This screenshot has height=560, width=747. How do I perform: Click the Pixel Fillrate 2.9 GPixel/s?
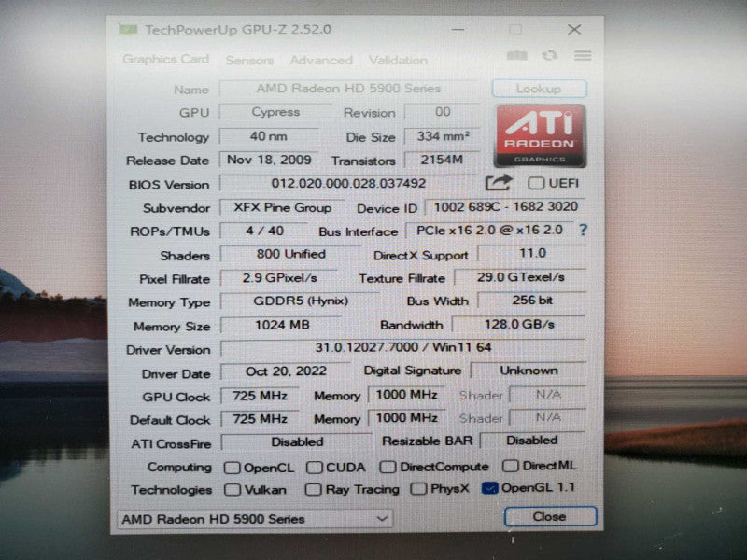[279, 278]
